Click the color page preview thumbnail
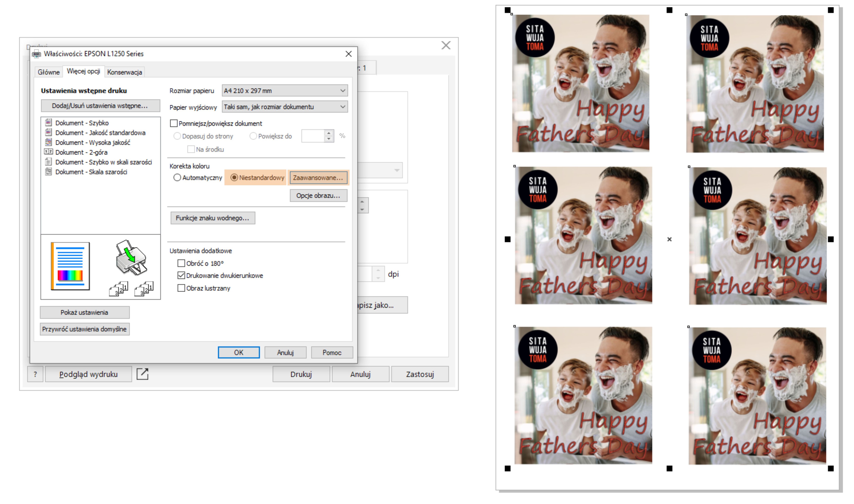The width and height of the screenshot is (854, 504). click(70, 266)
